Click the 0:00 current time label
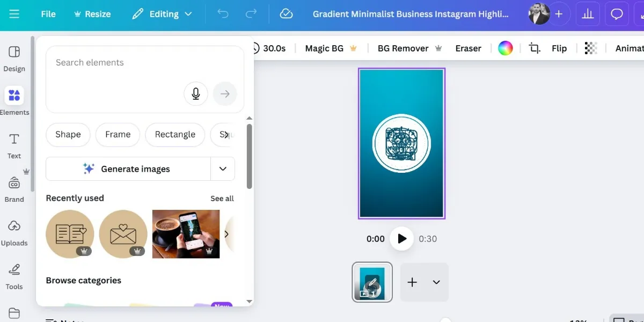The image size is (644, 322). point(376,239)
